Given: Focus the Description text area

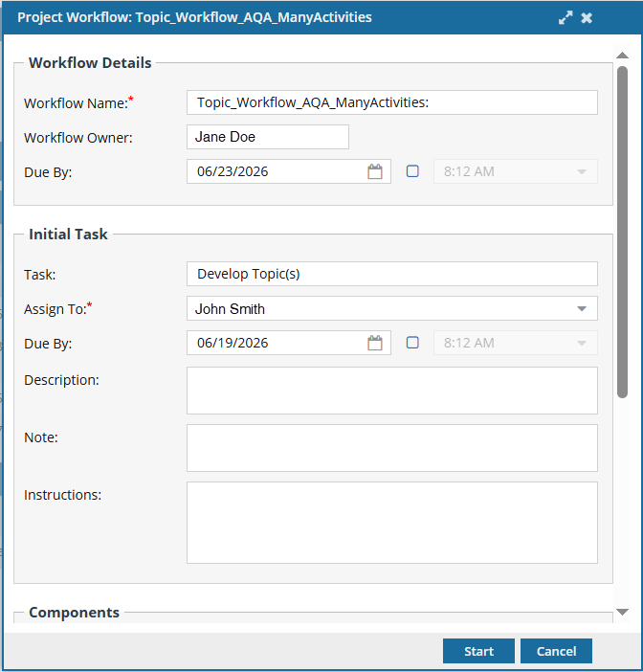Looking at the screenshot, I should [x=392, y=391].
